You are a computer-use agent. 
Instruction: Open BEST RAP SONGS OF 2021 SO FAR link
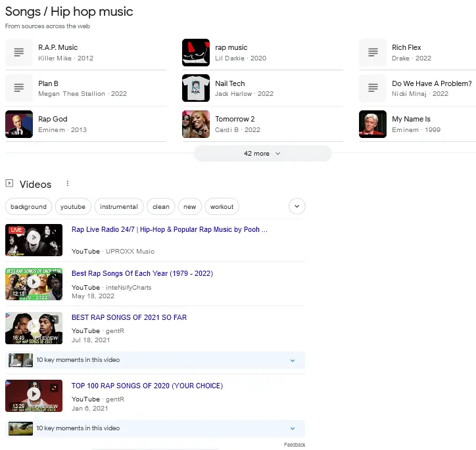(129, 317)
